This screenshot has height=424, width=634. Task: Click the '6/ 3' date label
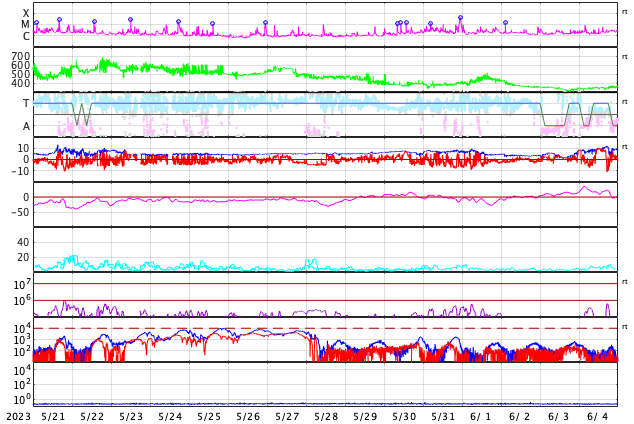[x=559, y=417]
